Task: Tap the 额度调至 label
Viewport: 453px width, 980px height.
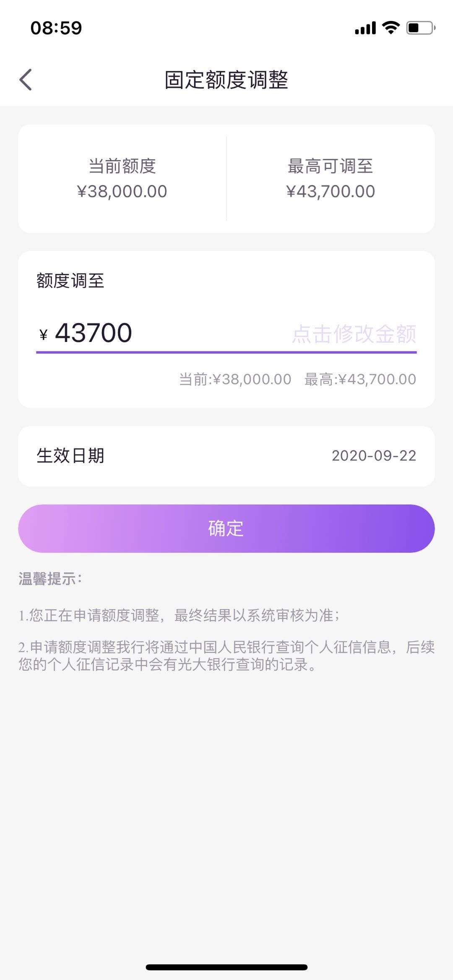Action: click(x=70, y=280)
